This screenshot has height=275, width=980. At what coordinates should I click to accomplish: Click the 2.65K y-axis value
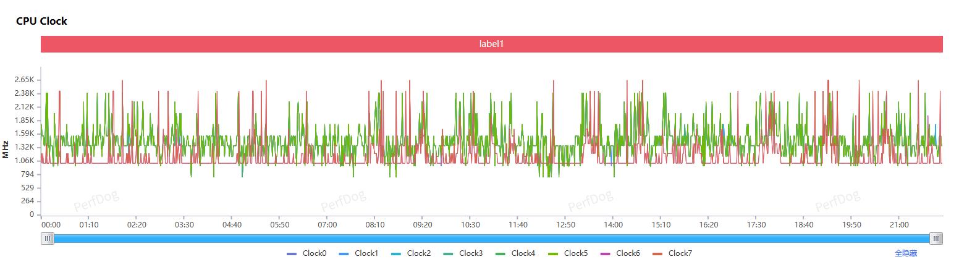pos(23,80)
